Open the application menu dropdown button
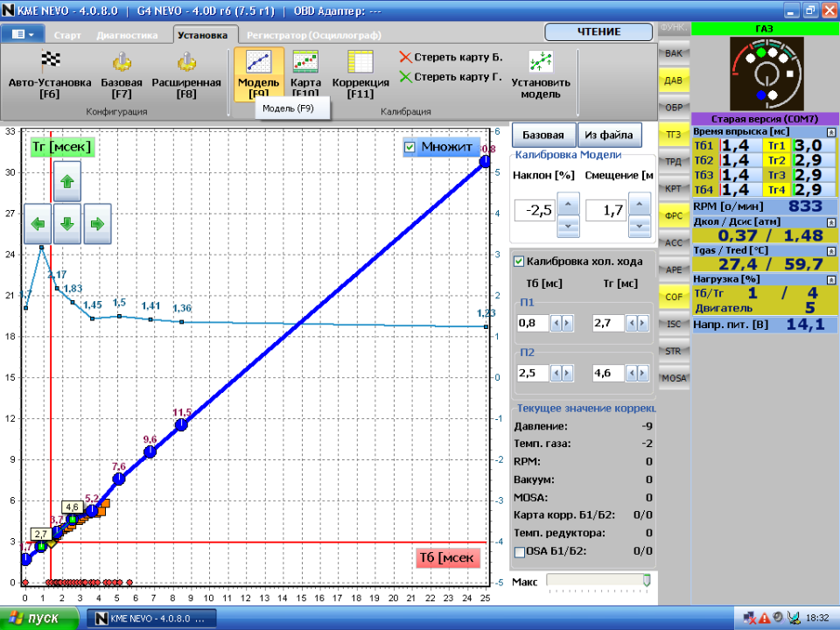 (24, 34)
